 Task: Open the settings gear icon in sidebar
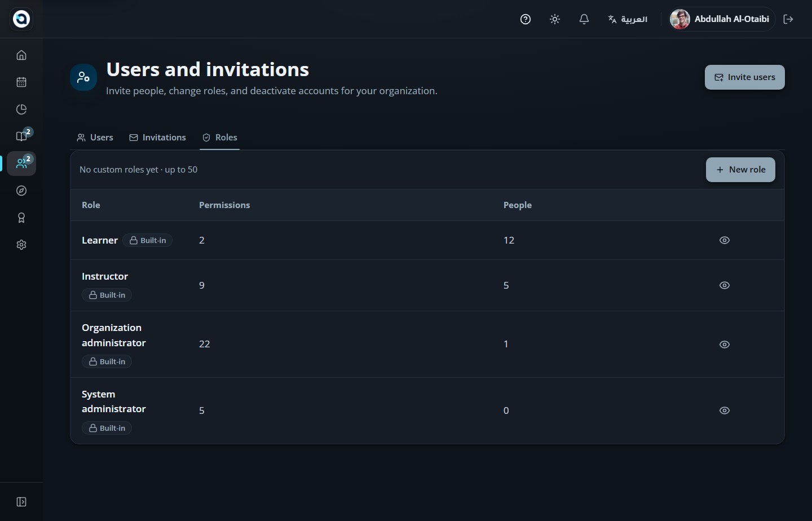pos(21,245)
